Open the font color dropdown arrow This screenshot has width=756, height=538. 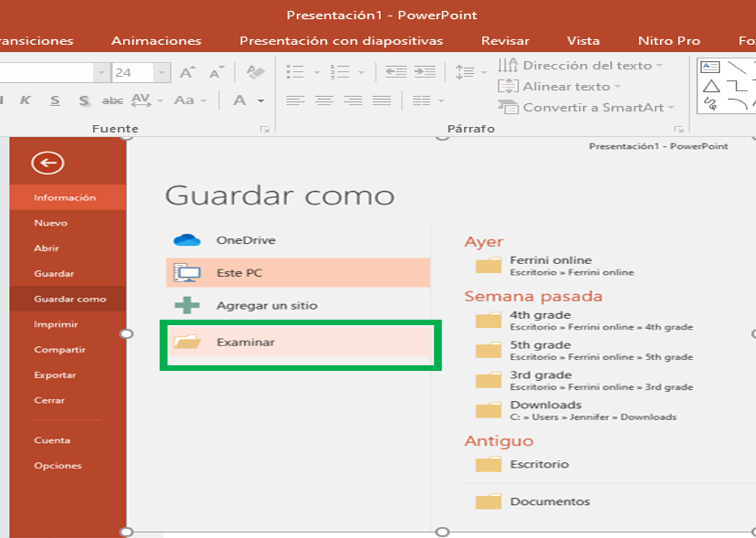tap(261, 100)
